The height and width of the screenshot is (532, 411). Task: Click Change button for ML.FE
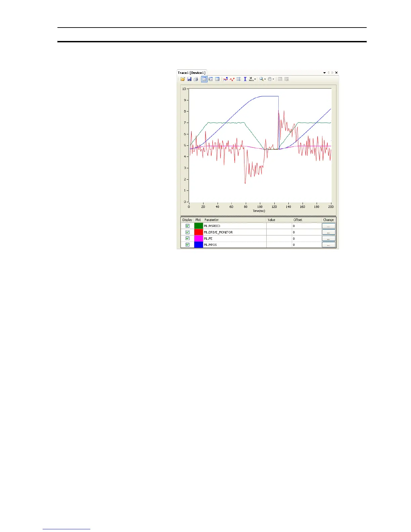click(x=328, y=238)
